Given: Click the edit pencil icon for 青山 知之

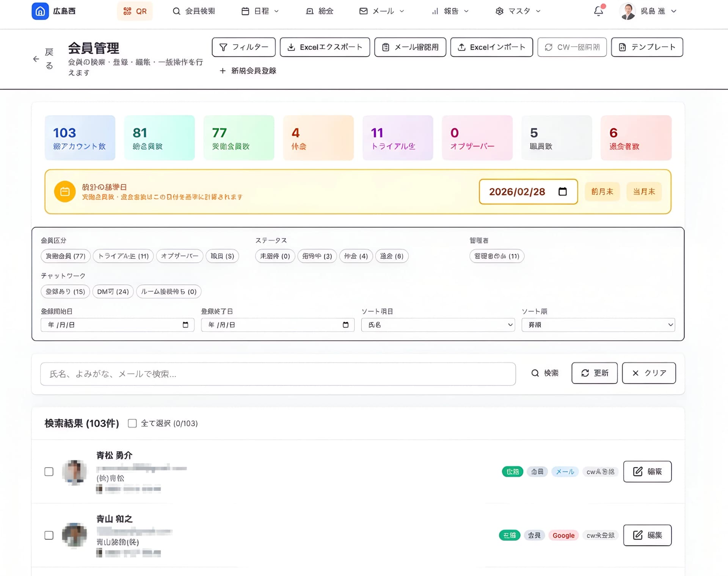Looking at the screenshot, I should 638,535.
